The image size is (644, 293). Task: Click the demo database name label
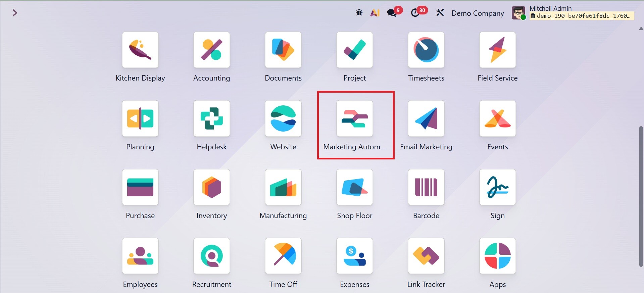pos(582,16)
